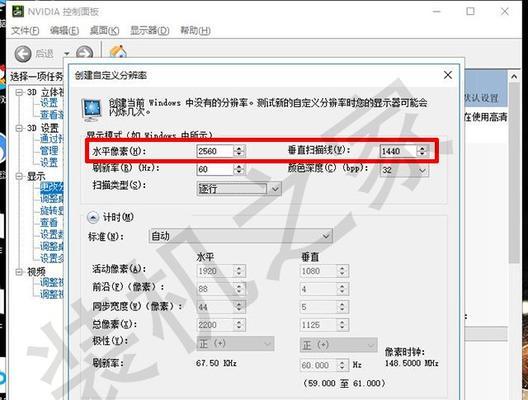Image resolution: width=528 pixels, height=400 pixels.
Task: Click the horizontal 前沿 field showing 88
Action: coord(214,289)
